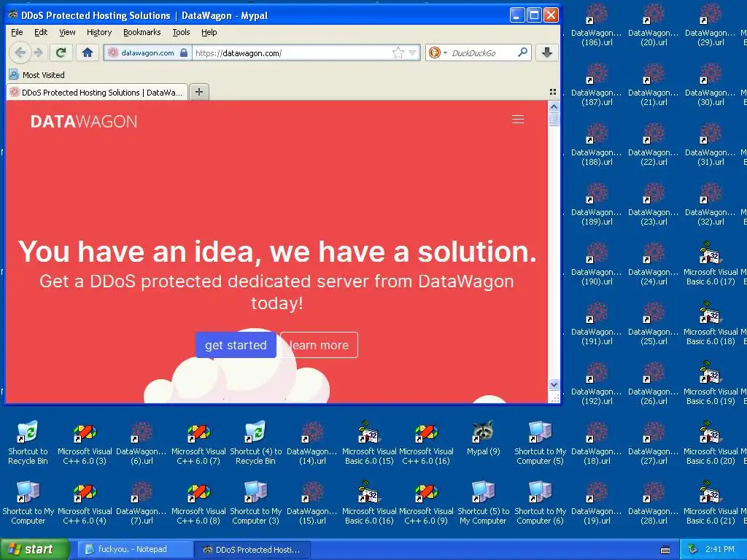Bookmark this page with the star icon
Image resolution: width=747 pixels, height=560 pixels.
point(398,52)
